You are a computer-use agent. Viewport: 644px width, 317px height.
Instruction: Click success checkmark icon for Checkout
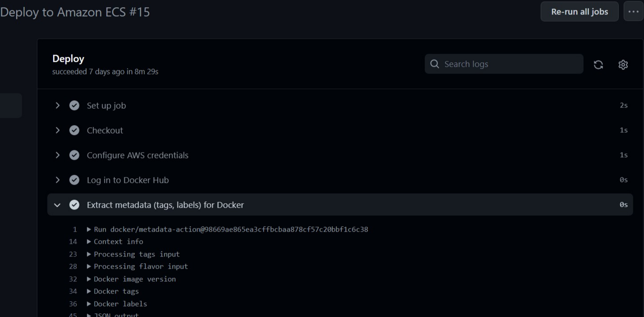click(x=74, y=130)
